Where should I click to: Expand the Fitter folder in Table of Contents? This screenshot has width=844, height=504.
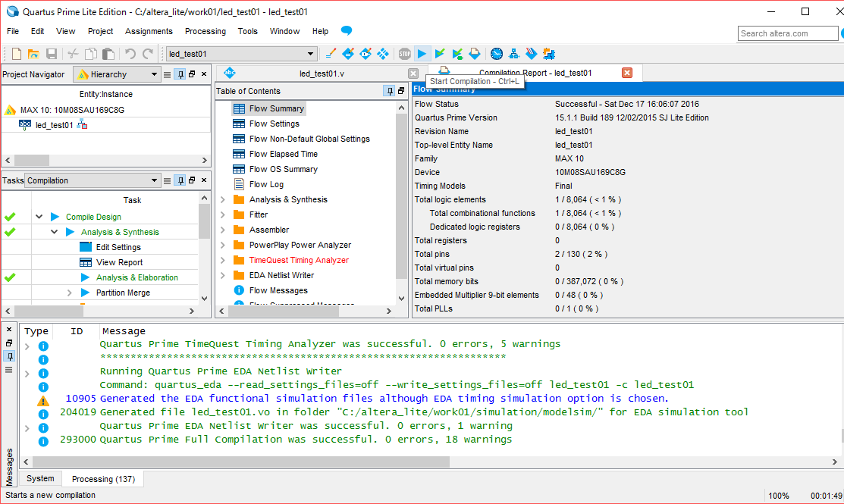[223, 214]
